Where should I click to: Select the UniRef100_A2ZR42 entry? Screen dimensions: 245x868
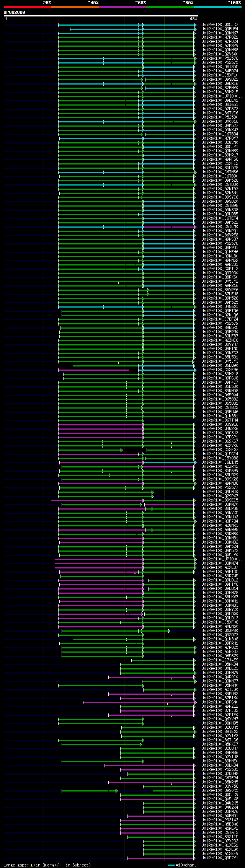pos(220,466)
